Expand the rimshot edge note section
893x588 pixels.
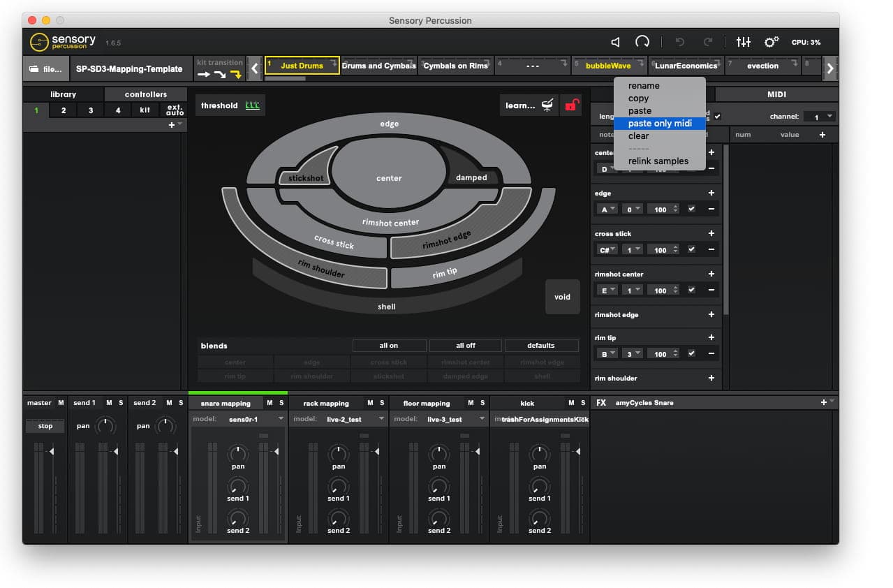tap(711, 315)
